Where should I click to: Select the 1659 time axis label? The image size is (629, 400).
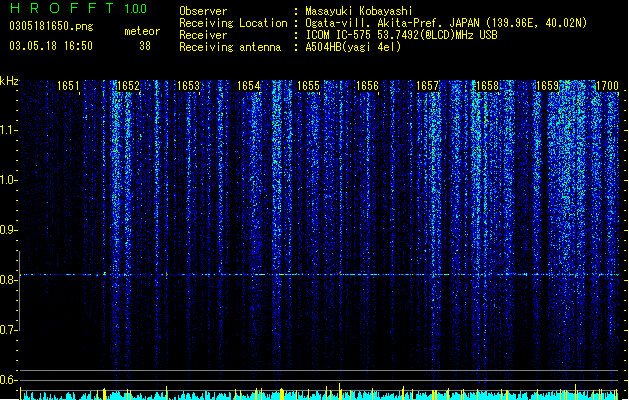(x=548, y=86)
